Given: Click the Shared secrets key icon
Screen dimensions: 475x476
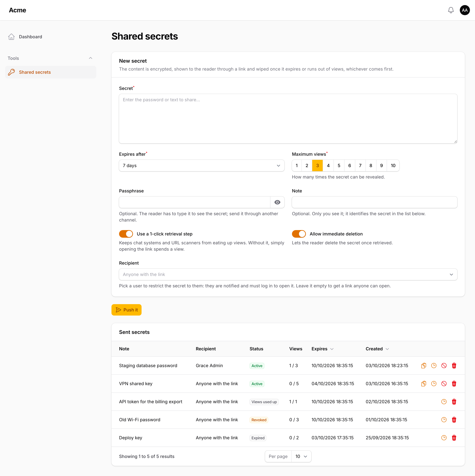Looking at the screenshot, I should click(11, 72).
